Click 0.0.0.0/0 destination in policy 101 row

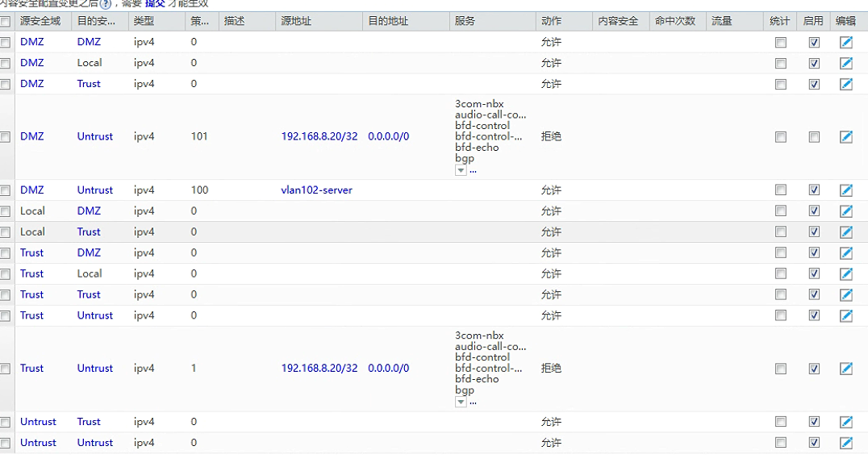pyautogui.click(x=388, y=137)
